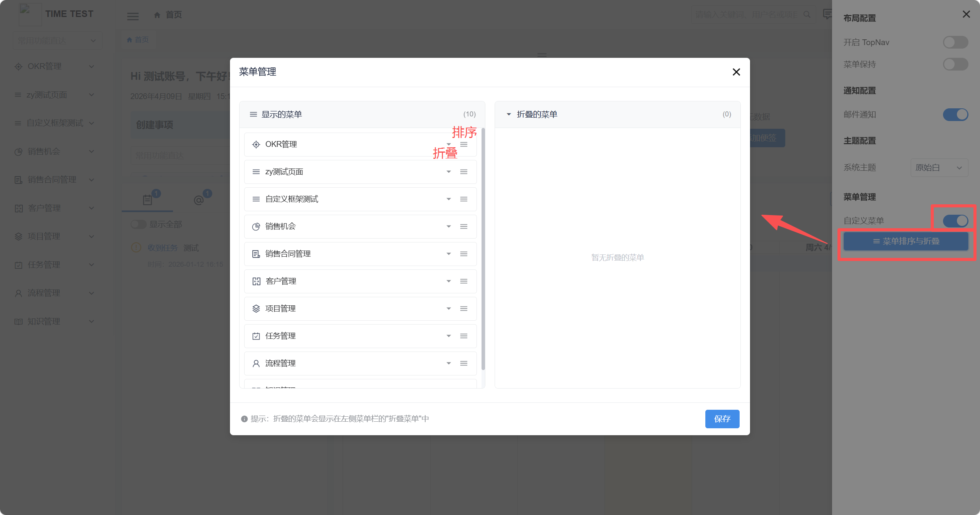The height and width of the screenshot is (515, 980).
Task: Click the 流程管理 person icon in dialog
Action: pos(256,363)
